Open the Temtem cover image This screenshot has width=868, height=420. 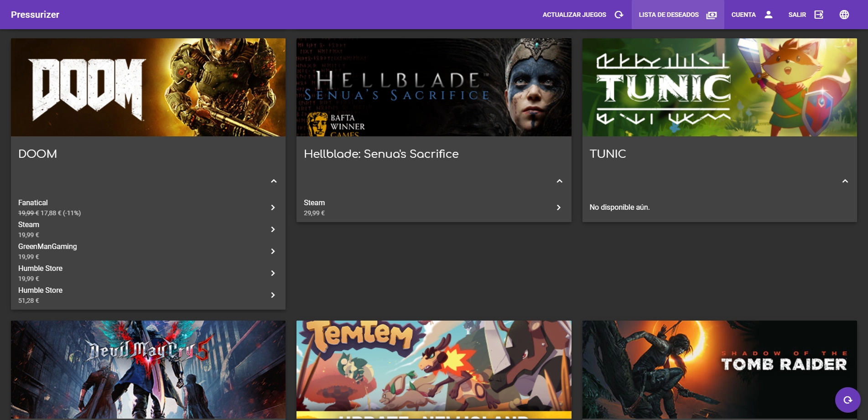tap(434, 370)
